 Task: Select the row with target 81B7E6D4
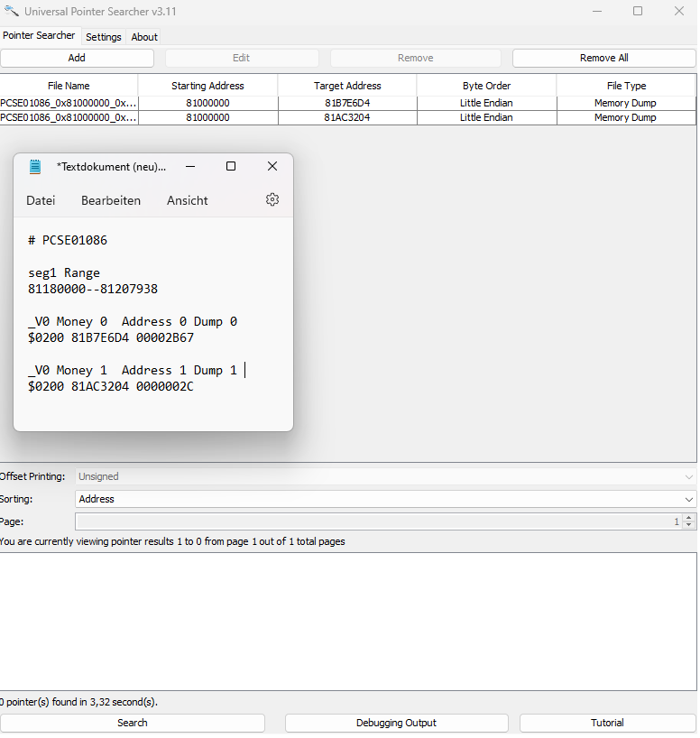[347, 103]
